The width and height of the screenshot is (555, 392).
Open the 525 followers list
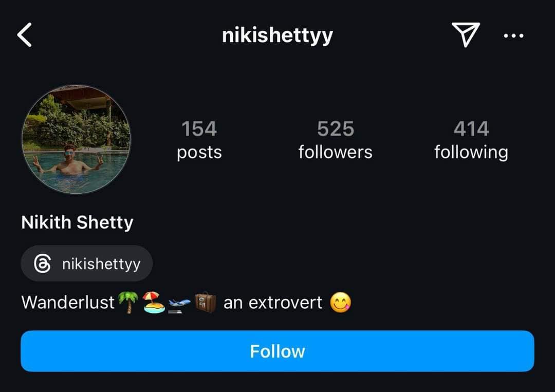335,140
